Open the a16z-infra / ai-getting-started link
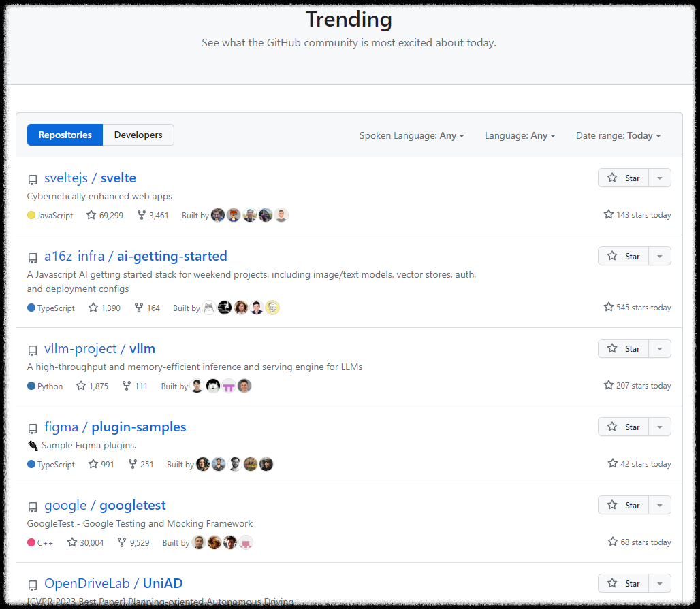The image size is (700, 609). pyautogui.click(x=136, y=256)
